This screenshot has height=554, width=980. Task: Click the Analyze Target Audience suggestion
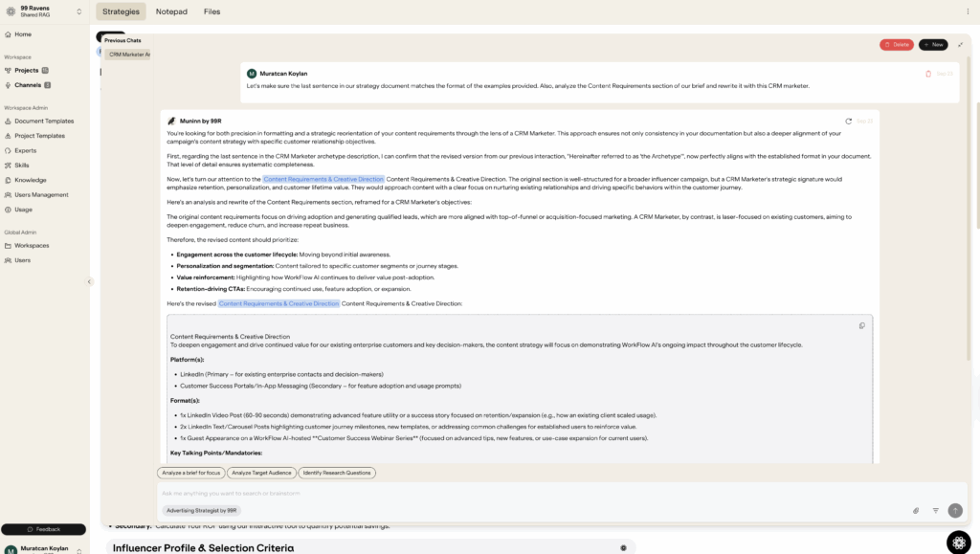[260, 473]
